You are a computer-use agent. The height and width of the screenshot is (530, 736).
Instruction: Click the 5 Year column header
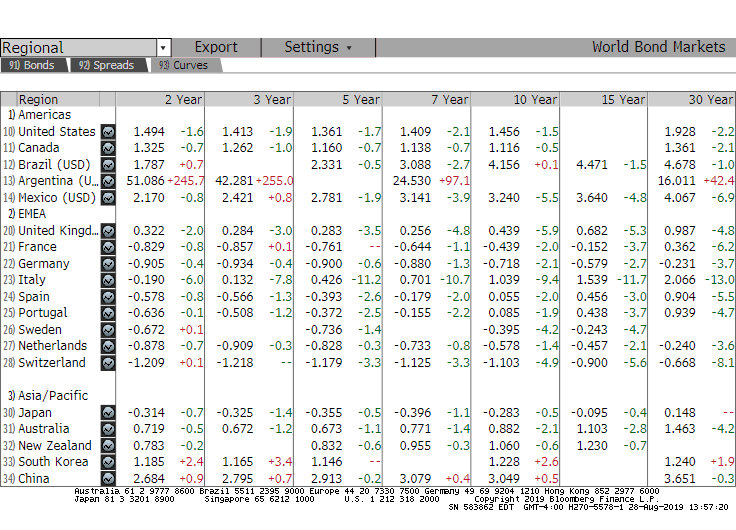[338, 100]
